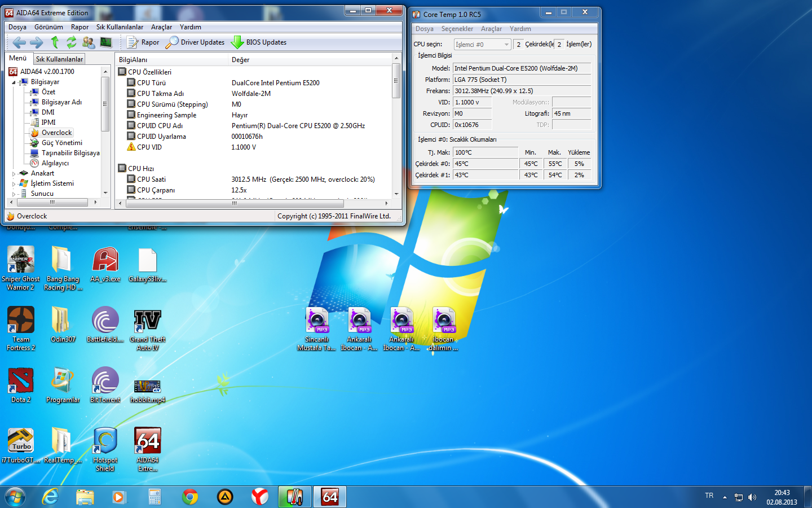Open Internet Explorer from the taskbar

(51, 497)
